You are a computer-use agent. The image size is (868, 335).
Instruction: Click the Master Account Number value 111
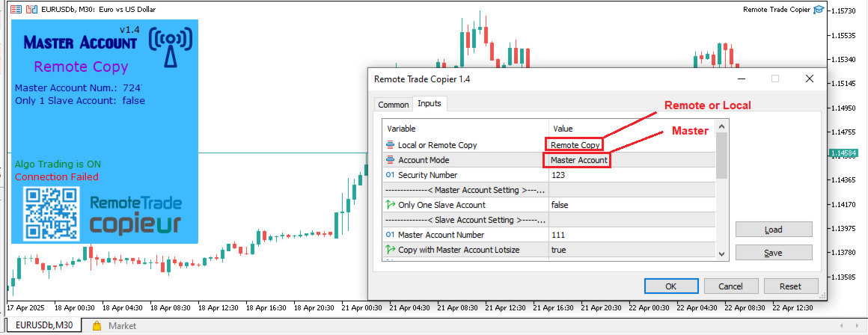tap(632, 235)
